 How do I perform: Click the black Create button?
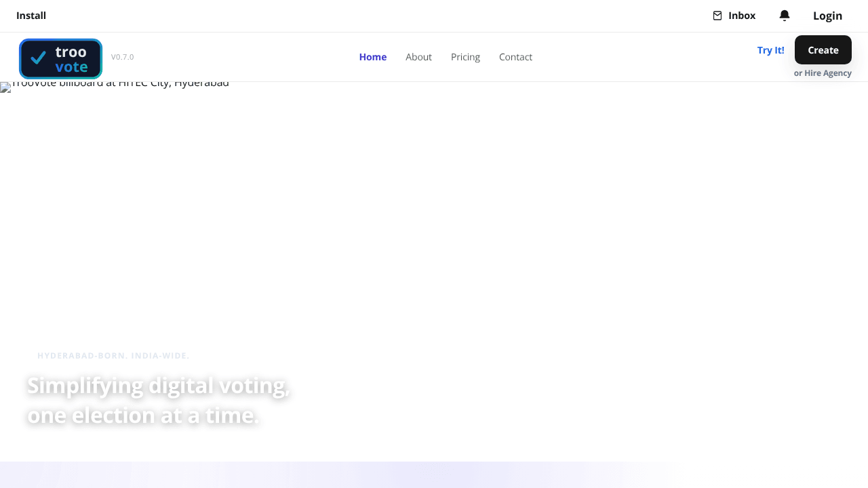point(823,50)
